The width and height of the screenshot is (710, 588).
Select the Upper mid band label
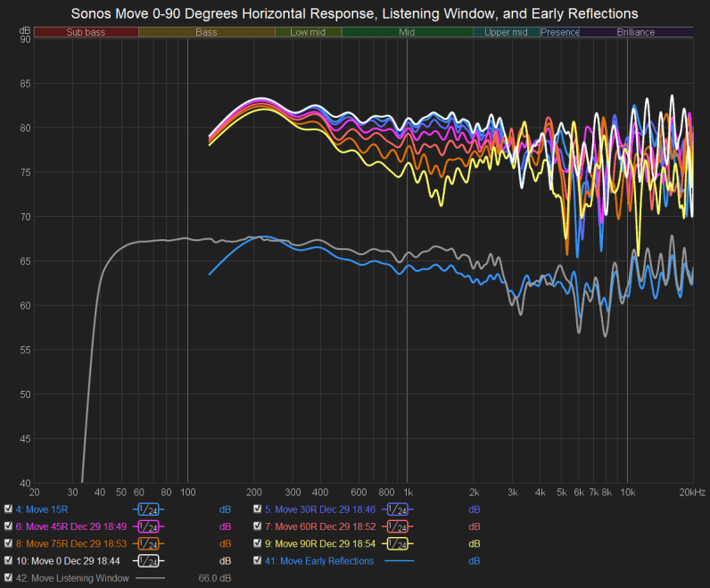[506, 32]
